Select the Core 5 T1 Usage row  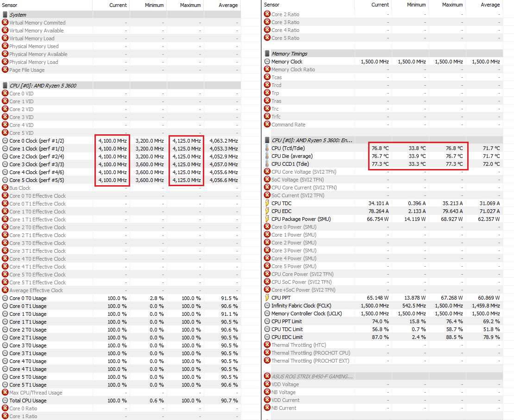coord(28,385)
